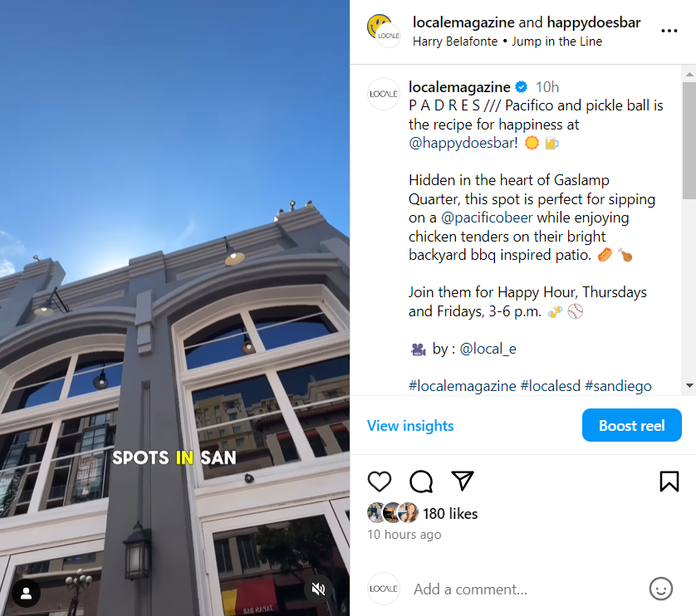Unmute the reel audio
The height and width of the screenshot is (616, 696).
(x=318, y=589)
